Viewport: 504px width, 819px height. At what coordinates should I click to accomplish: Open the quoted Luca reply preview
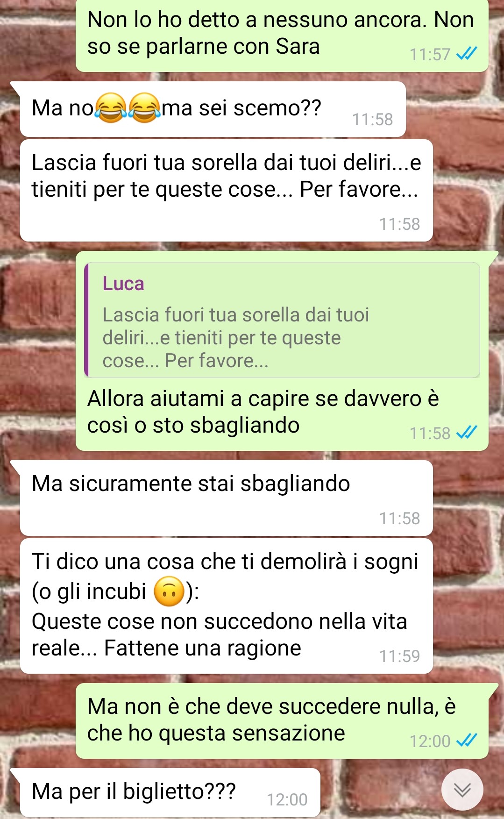(282, 320)
